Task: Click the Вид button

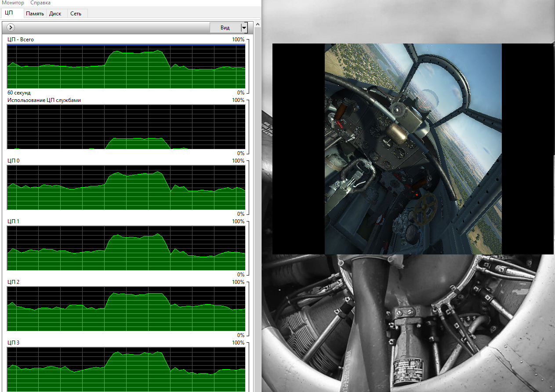Action: (225, 28)
